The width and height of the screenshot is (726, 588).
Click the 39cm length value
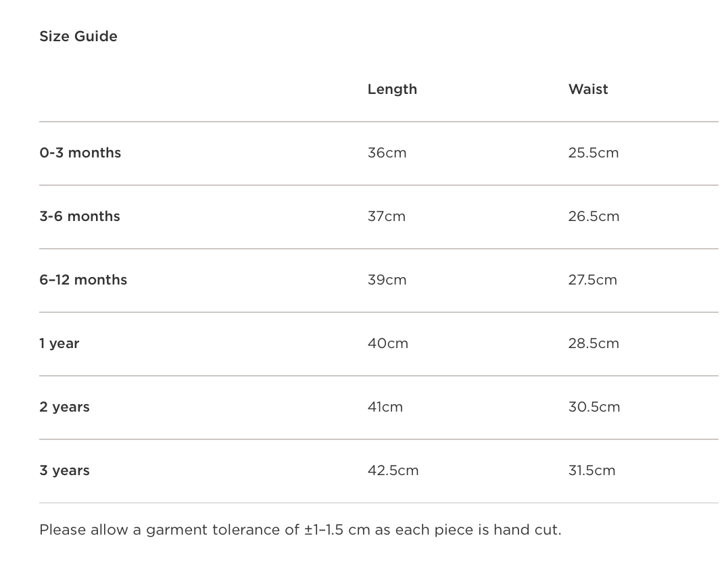[x=387, y=280]
